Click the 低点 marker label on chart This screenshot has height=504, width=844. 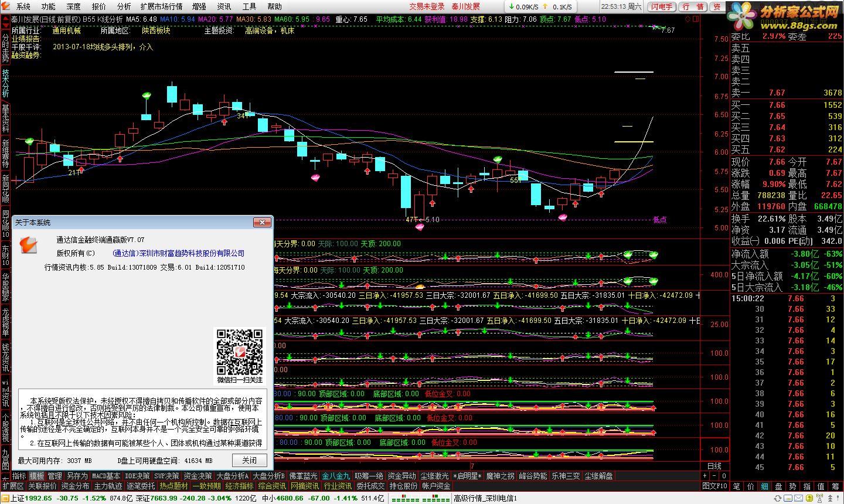660,220
